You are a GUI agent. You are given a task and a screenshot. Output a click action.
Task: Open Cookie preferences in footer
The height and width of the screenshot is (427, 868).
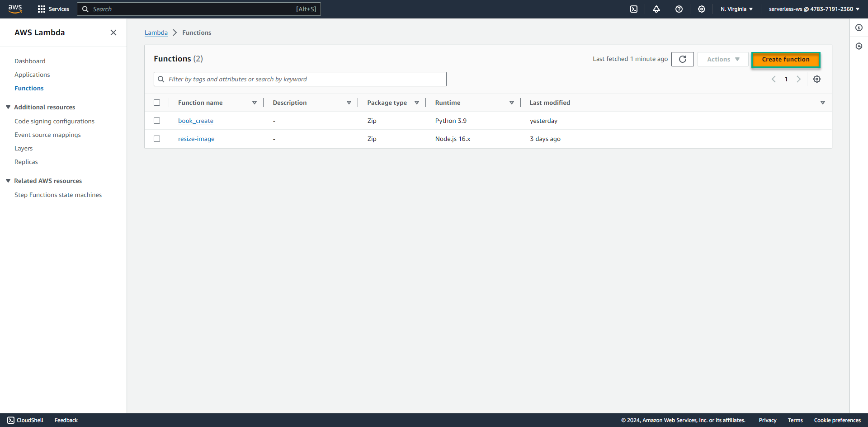837,420
